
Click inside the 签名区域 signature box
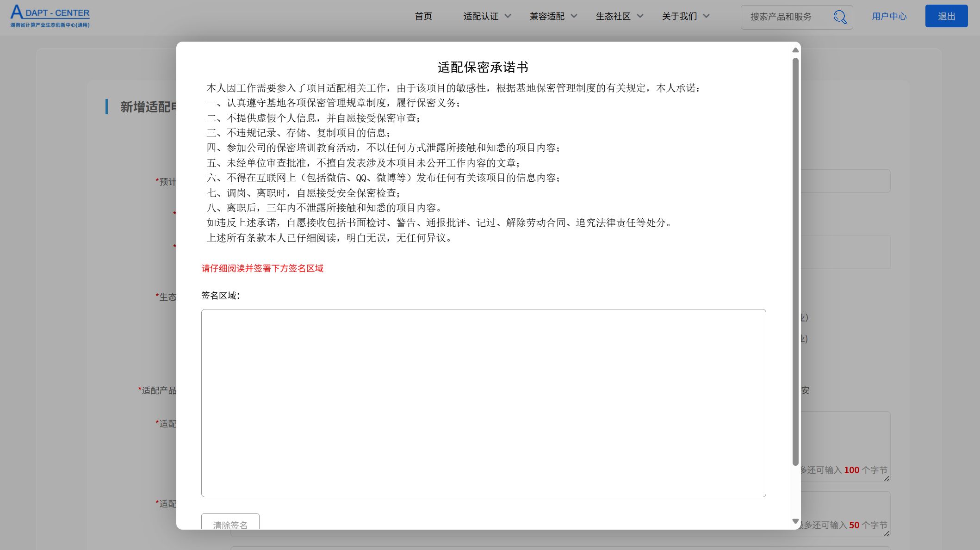pos(484,403)
